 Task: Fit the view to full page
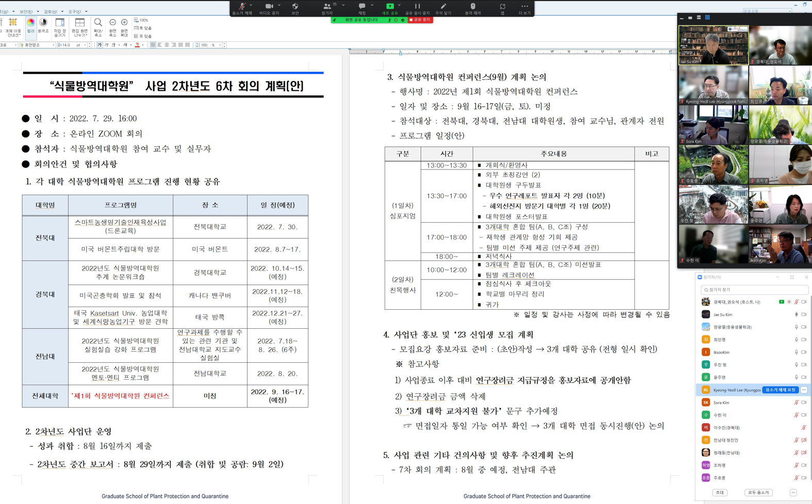pos(143,37)
